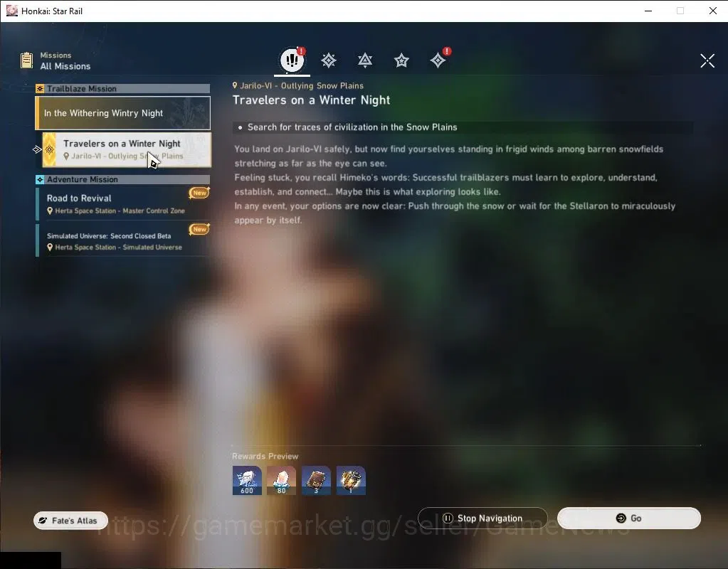
Task: Click the reward icon showing 80
Action: click(x=281, y=480)
